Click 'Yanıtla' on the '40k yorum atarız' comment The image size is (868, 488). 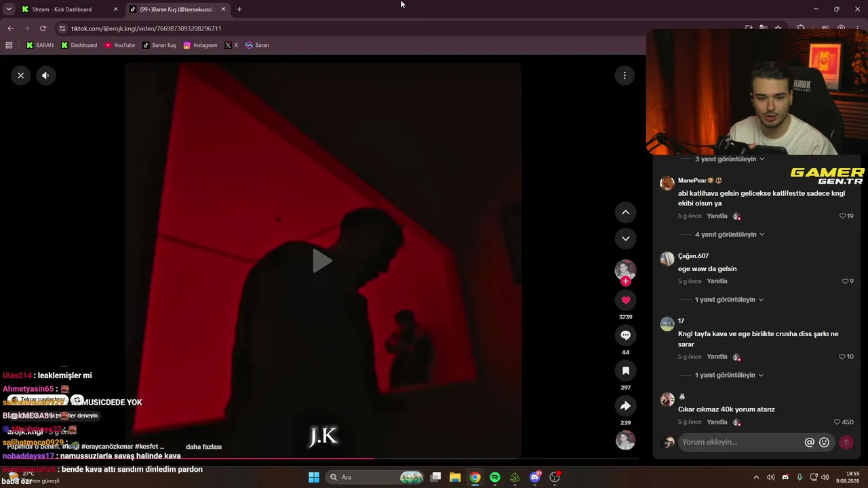717,422
